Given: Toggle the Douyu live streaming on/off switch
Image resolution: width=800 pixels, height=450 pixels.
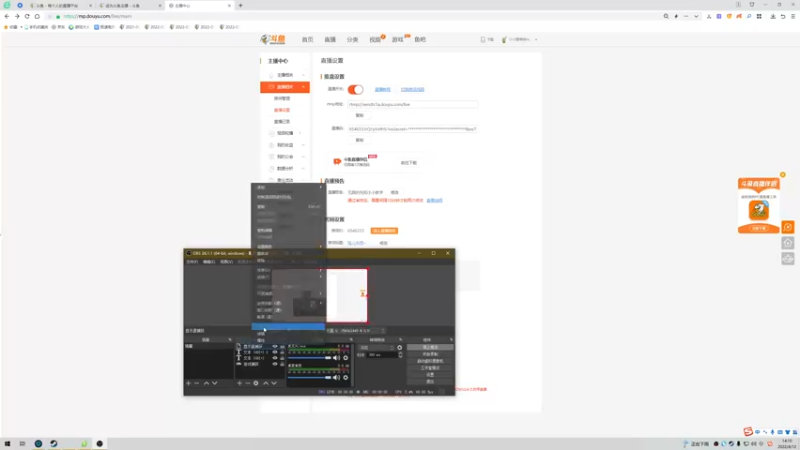Looking at the screenshot, I should 356,90.
